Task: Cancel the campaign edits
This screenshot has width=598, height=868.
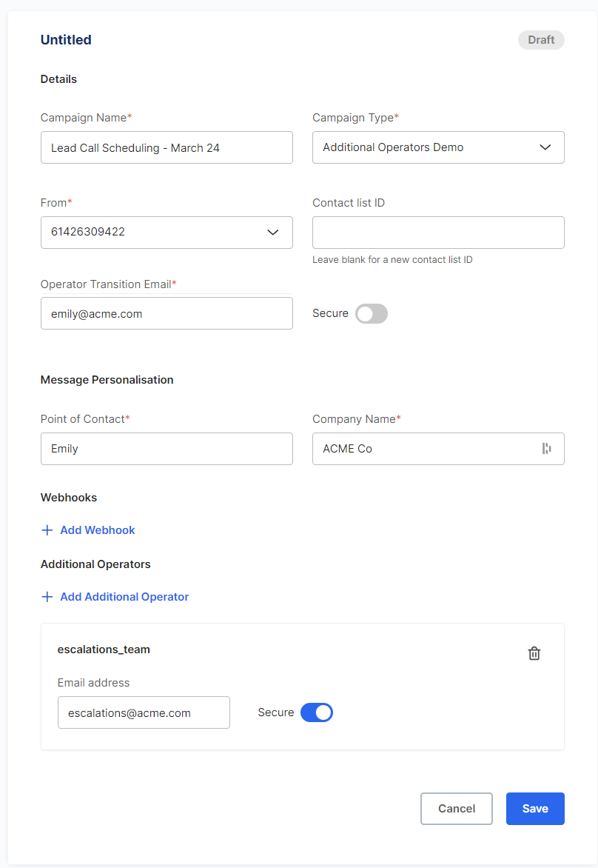Action: tap(457, 809)
